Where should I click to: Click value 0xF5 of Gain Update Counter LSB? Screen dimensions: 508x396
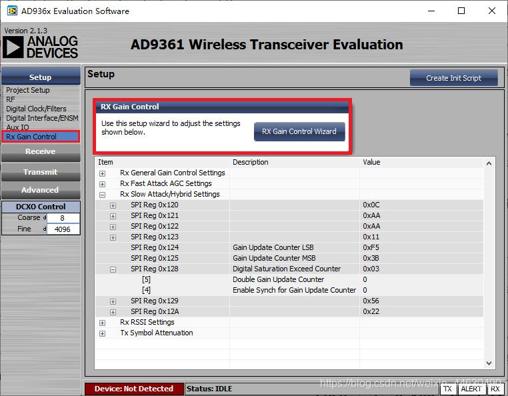coord(371,247)
